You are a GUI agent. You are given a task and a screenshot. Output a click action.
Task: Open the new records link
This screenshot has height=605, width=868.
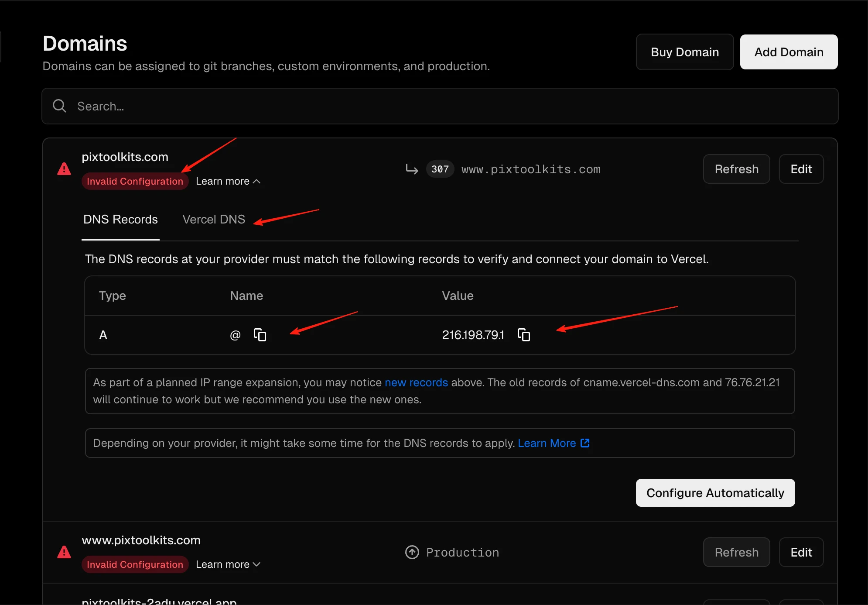(x=416, y=382)
